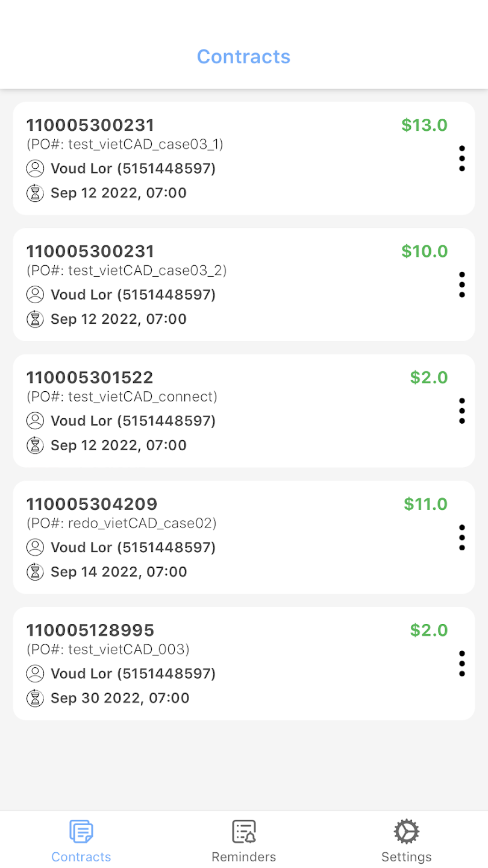488x868 pixels.
Task: Select Settings tab label
Action: click(x=407, y=857)
